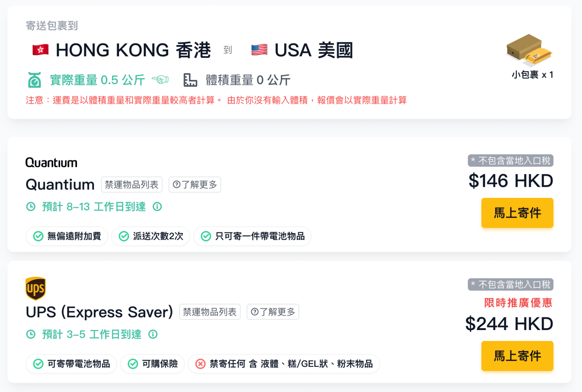Click the 只可寄一件帶電池物品 feature tag

click(x=252, y=236)
